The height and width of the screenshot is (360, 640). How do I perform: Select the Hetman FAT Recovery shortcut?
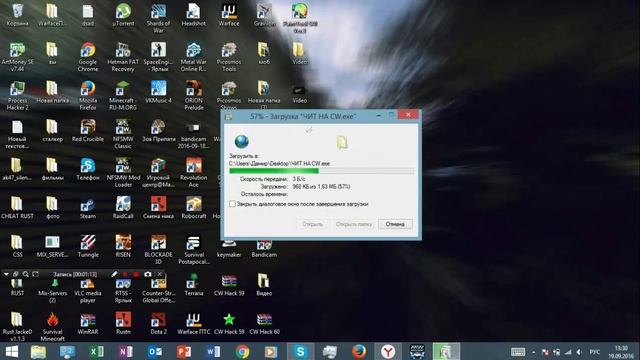point(123,57)
